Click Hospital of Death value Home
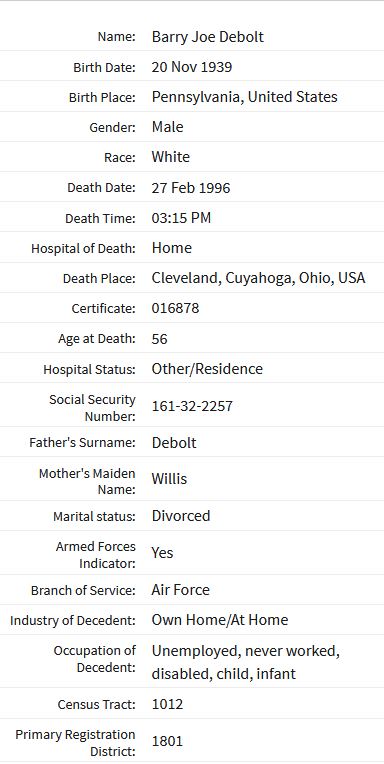The height and width of the screenshot is (764, 384). [172, 248]
